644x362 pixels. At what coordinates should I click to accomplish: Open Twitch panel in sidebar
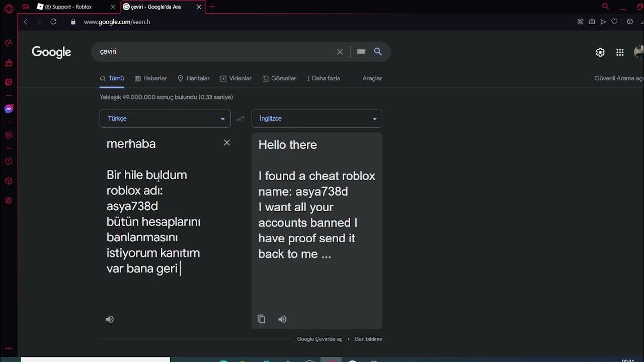coord(9,82)
